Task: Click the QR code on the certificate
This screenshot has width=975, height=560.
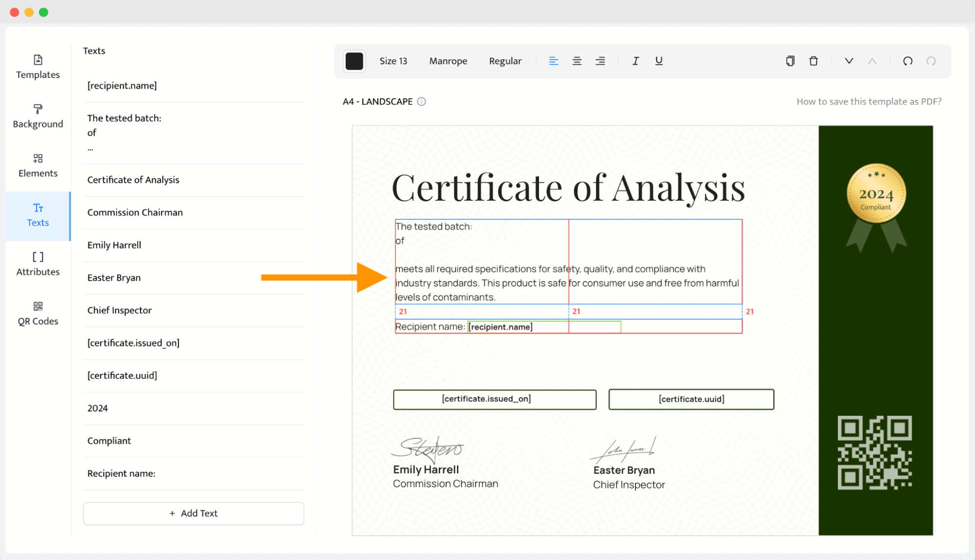Action: [875, 452]
